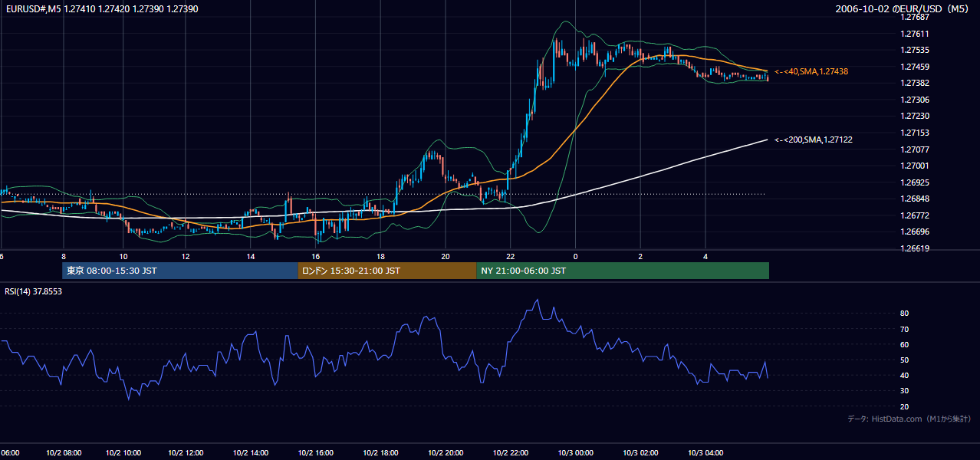The height and width of the screenshot is (460, 980).
Task: Click hour label 8 under the price chart
Action: point(64,256)
